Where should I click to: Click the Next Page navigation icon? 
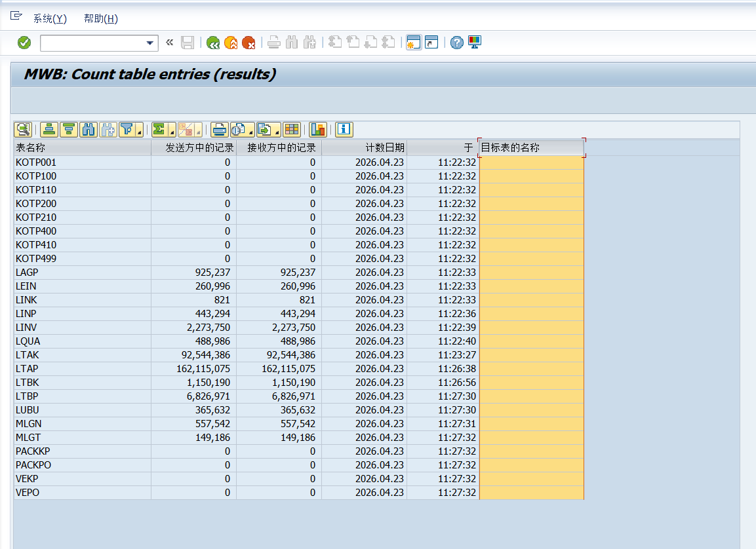[x=370, y=43]
